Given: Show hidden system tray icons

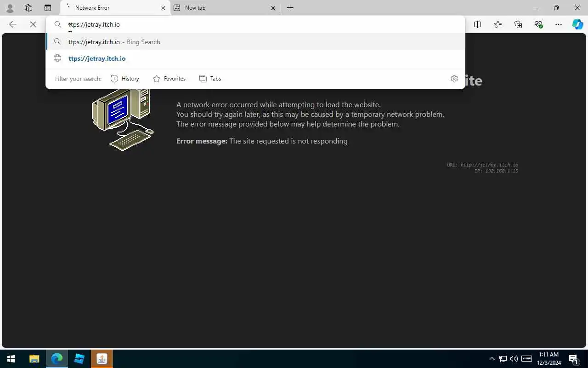Looking at the screenshot, I should [x=492, y=359].
